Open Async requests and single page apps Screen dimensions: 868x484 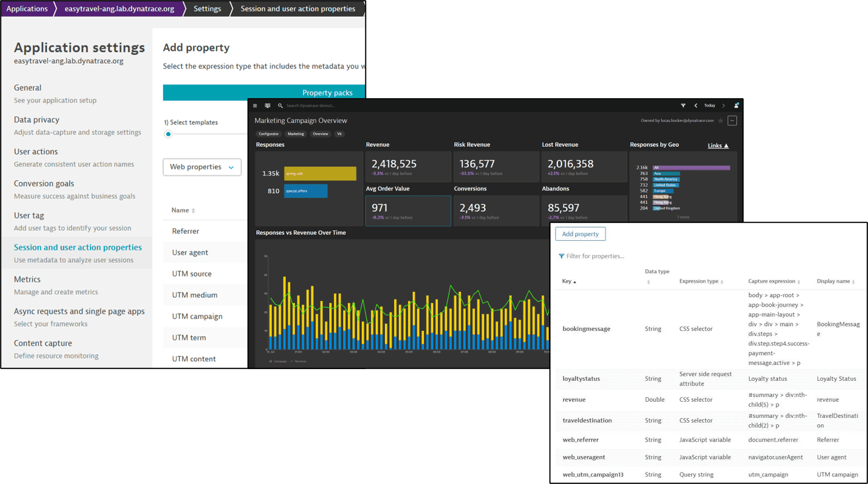(79, 311)
